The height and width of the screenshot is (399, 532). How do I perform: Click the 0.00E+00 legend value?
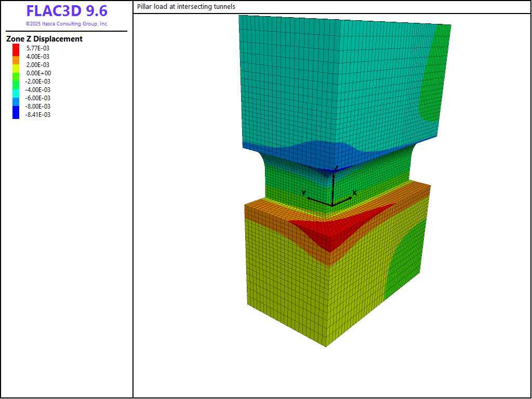coord(38,73)
